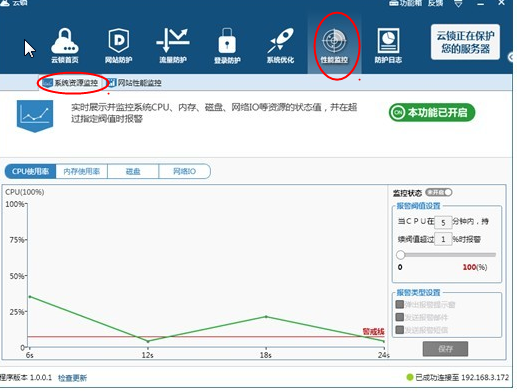521x392 pixels.
Task: Open 防护日志 report icon
Action: (x=388, y=45)
